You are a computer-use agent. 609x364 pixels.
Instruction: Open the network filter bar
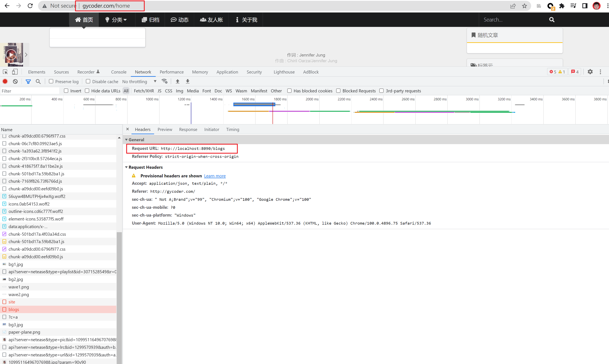(28, 81)
